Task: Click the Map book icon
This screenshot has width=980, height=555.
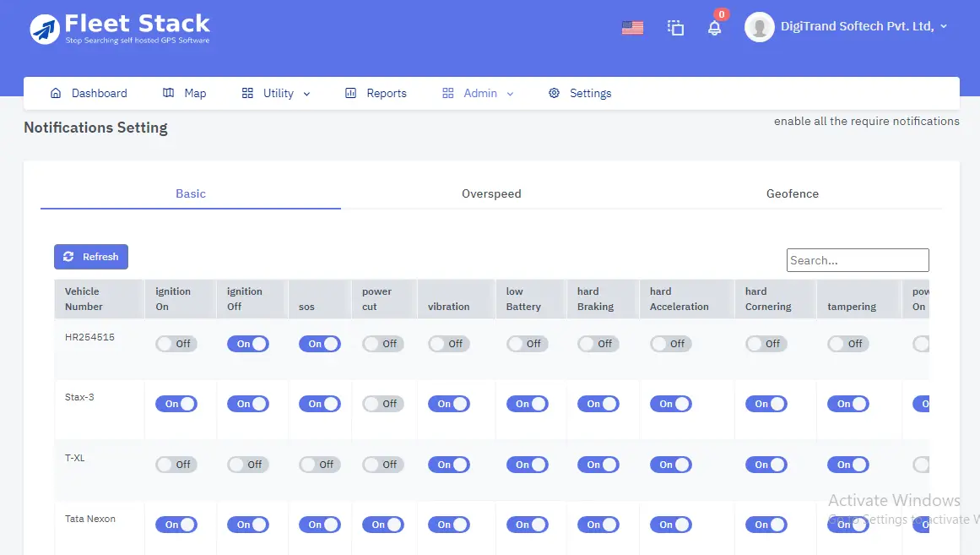Action: 168,93
